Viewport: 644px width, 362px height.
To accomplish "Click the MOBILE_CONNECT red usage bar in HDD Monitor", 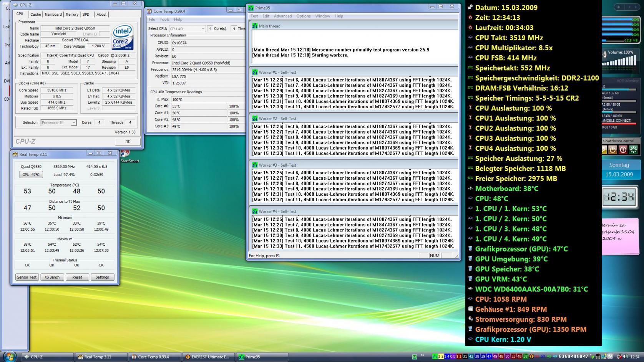I will (x=619, y=124).
